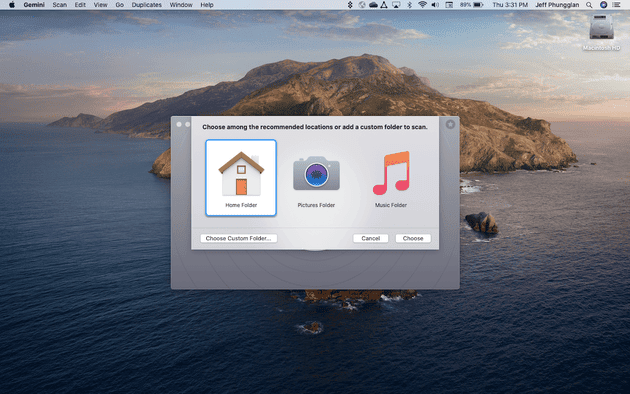The image size is (630, 394).
Task: Click the Cancel button
Action: point(370,238)
